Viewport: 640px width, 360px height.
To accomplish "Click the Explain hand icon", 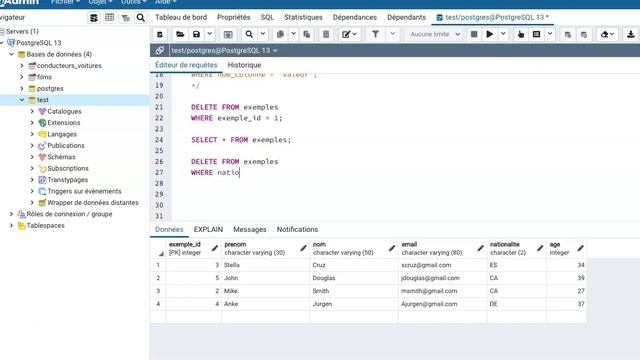I will [521, 34].
